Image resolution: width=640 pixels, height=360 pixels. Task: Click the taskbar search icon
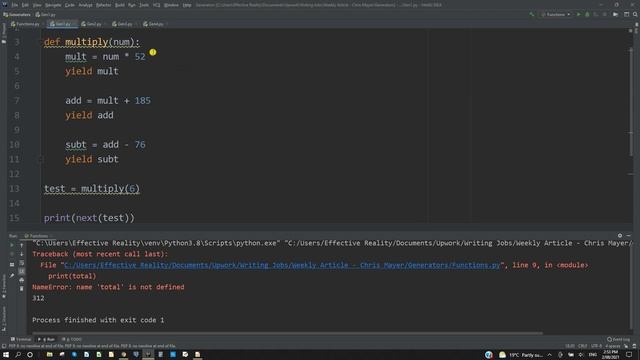coord(18,354)
